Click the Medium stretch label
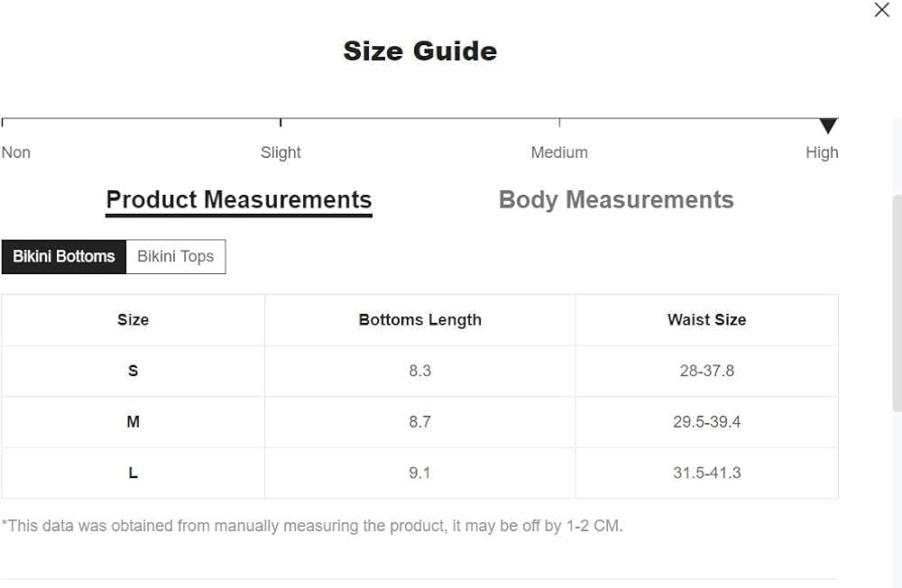Image resolution: width=902 pixels, height=588 pixels. (x=559, y=152)
